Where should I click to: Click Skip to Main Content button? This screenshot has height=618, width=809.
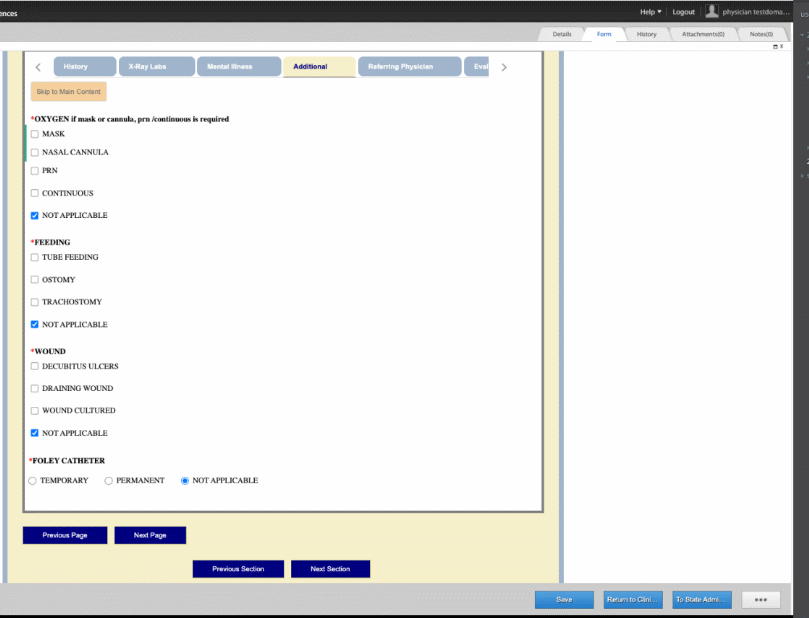(x=68, y=92)
